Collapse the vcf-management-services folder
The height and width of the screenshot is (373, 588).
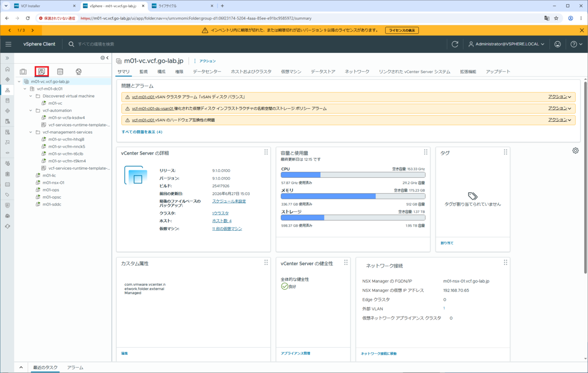click(31, 132)
